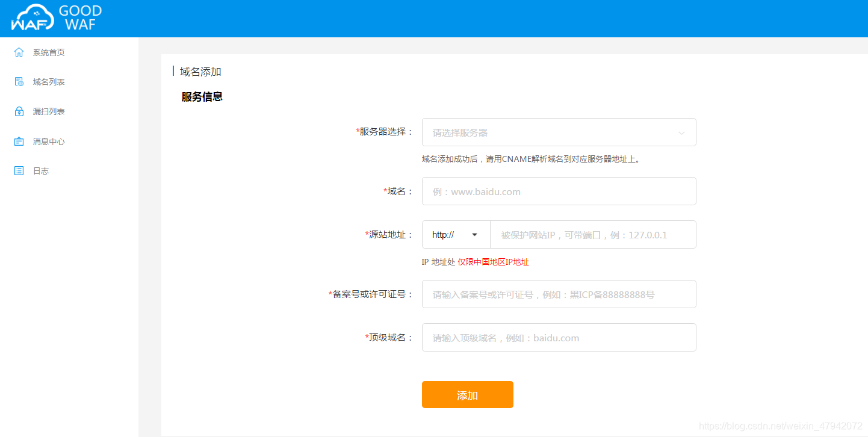This screenshot has width=868, height=437.
Task: Go to 漏扫列表 in the sidebar
Action: [x=49, y=111]
